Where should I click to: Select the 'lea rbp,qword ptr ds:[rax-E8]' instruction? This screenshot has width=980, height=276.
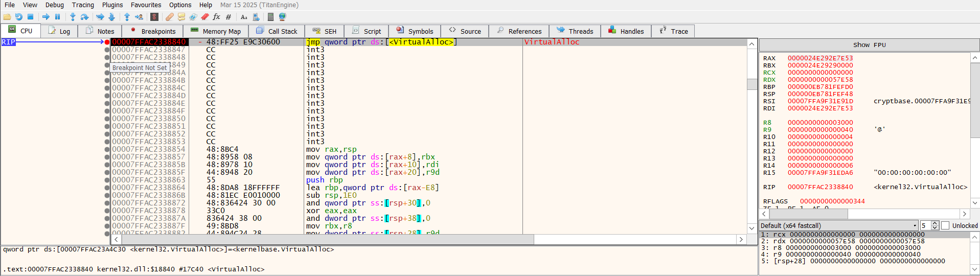[373, 188]
